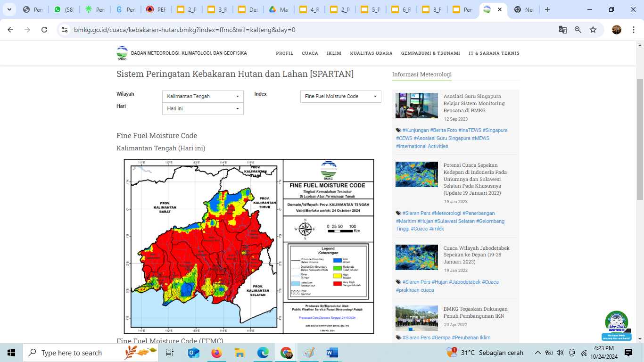This screenshot has width=644, height=362.
Task: Open the article BMKG Tegaskan Dukungan Penuh Pembangunan IKN
Action: [475, 313]
